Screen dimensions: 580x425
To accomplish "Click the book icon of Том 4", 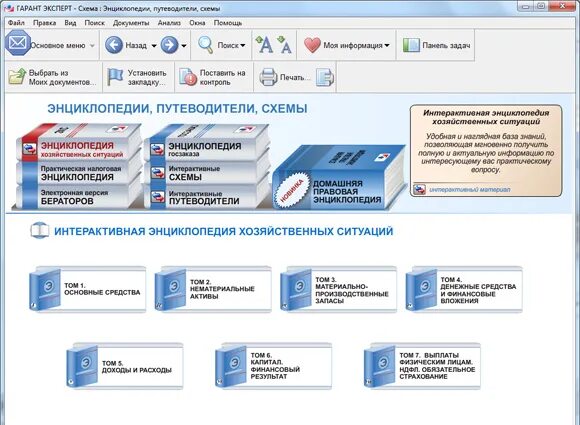I will (421, 289).
